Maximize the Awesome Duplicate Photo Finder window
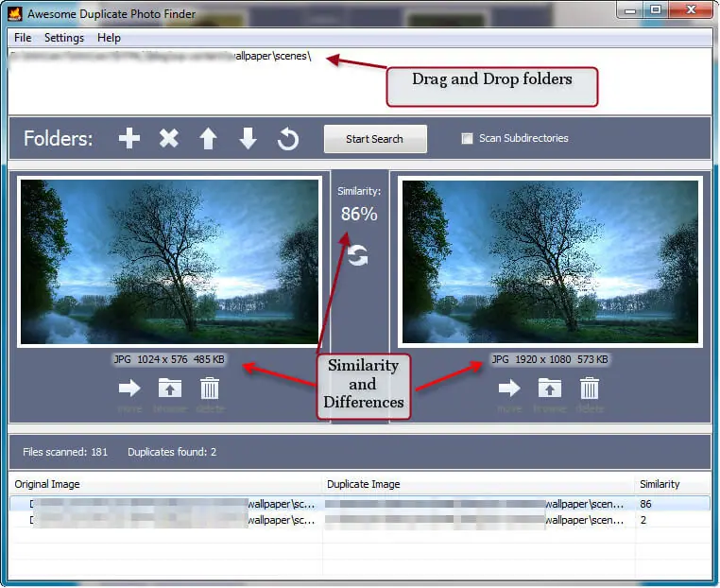The height and width of the screenshot is (588, 720). [656, 9]
